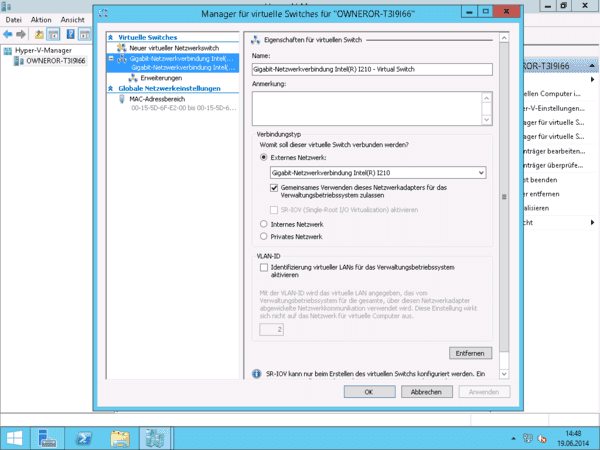Click the properties pane scroll up arrow

504,38
